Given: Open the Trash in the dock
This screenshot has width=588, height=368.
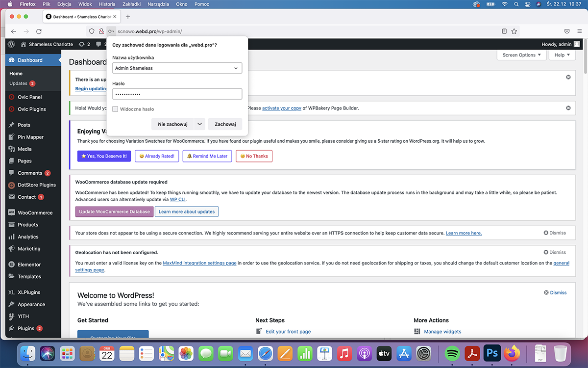Looking at the screenshot, I should (x=561, y=353).
